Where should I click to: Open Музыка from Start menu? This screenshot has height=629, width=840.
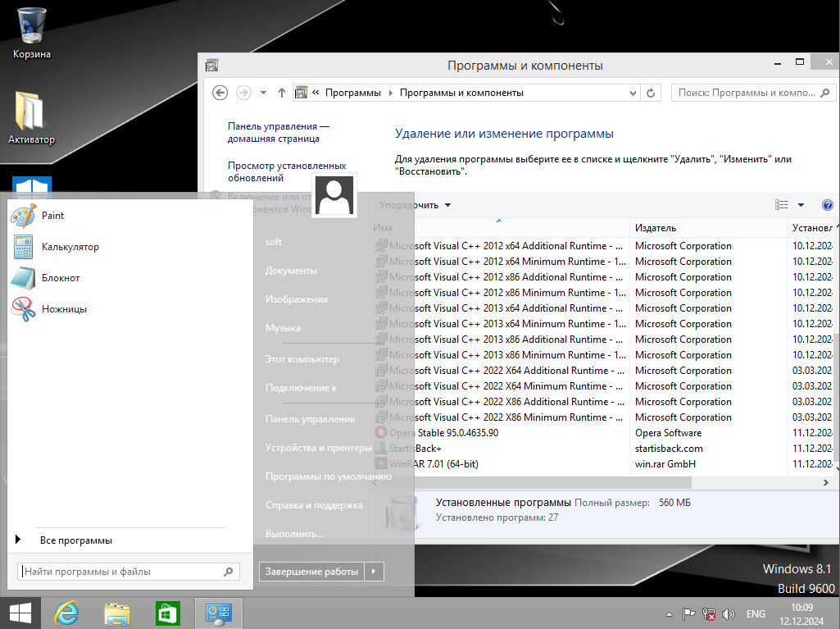point(283,328)
